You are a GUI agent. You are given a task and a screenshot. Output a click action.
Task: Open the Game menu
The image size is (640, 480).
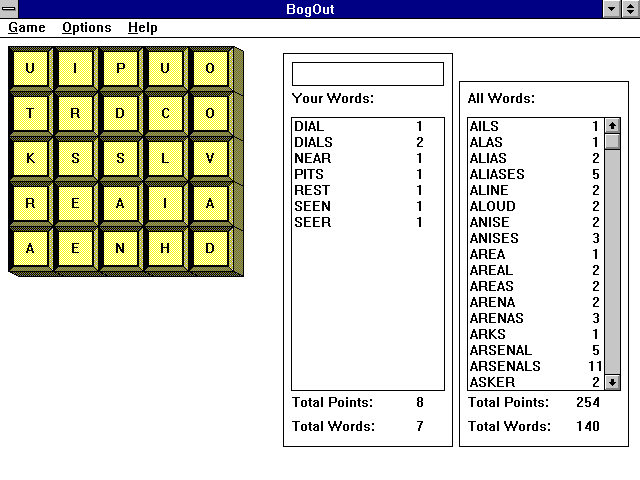click(27, 28)
